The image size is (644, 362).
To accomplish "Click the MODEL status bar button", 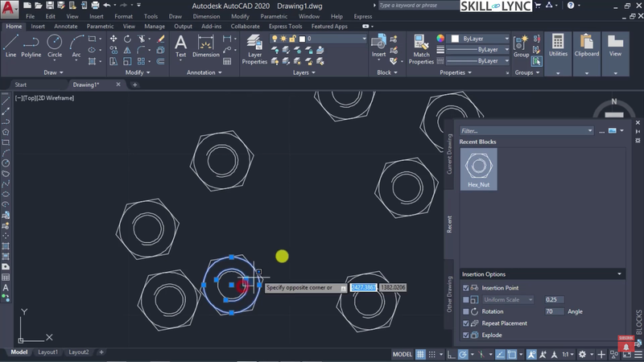I will coord(402,354).
